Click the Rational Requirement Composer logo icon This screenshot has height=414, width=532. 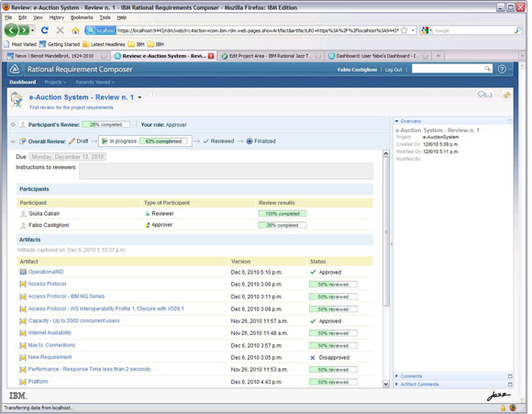[x=15, y=69]
